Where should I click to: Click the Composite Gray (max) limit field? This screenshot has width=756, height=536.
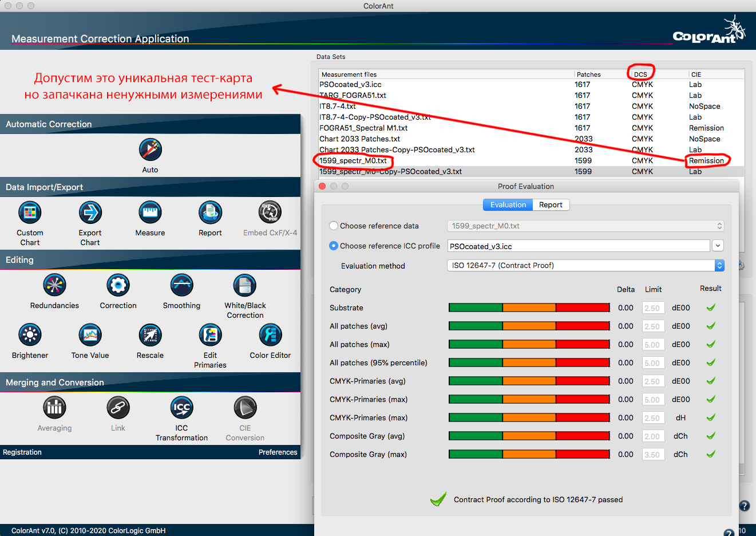click(654, 455)
